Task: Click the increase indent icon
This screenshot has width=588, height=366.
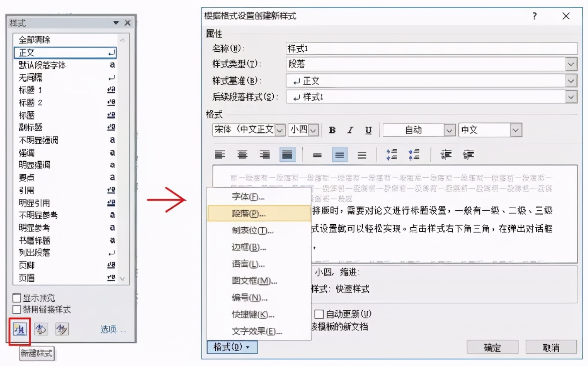Action: pyautogui.click(x=468, y=155)
